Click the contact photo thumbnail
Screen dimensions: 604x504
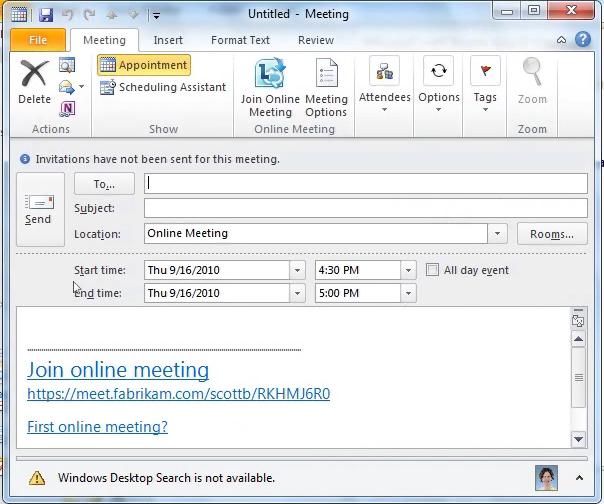tap(546, 478)
